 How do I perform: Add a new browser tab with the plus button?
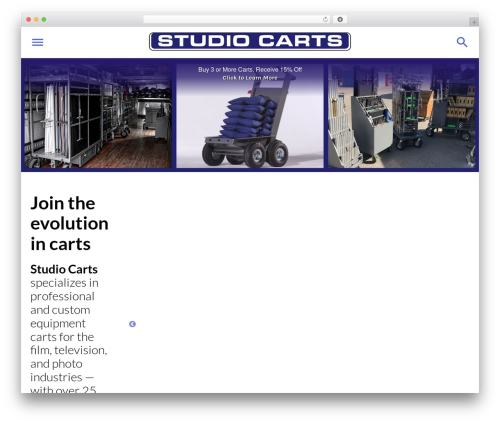pos(474,22)
